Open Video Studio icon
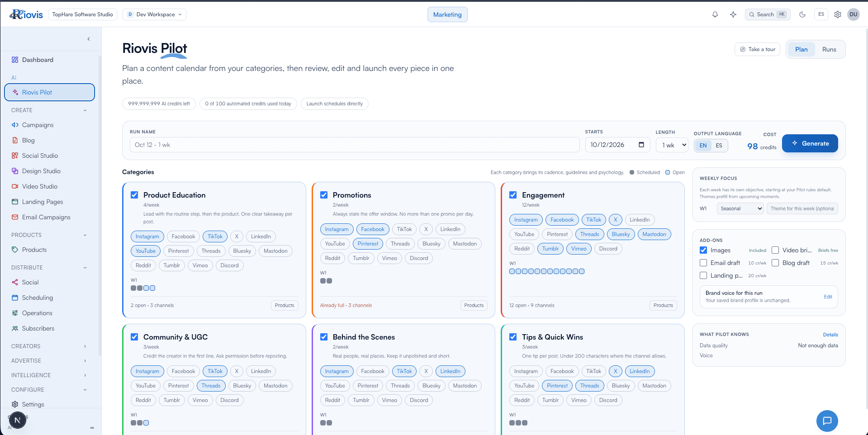Image resolution: width=868 pixels, height=435 pixels. (x=15, y=186)
